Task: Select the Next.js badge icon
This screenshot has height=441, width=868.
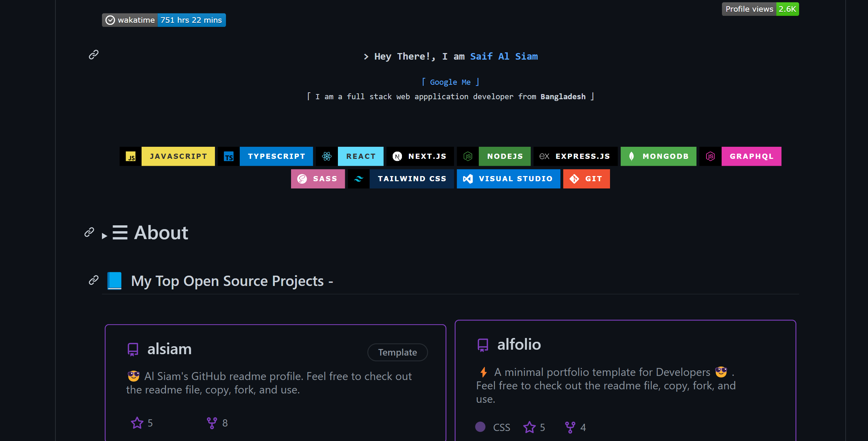Action: point(398,156)
